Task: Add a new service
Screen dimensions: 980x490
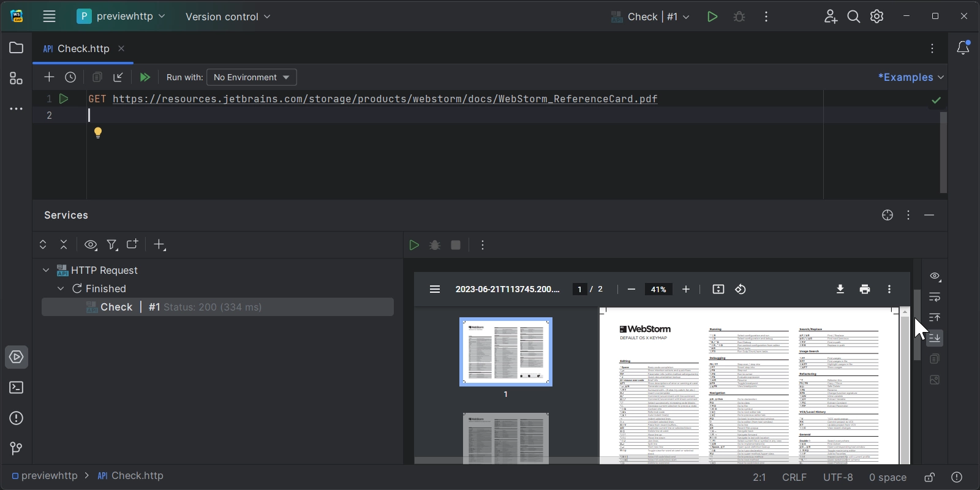Action: [160, 245]
